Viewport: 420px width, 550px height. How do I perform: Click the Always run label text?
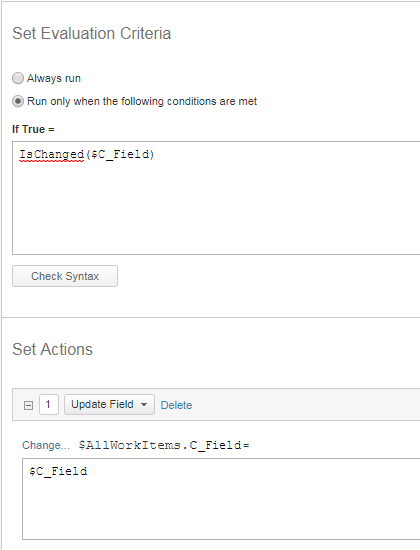click(54, 78)
